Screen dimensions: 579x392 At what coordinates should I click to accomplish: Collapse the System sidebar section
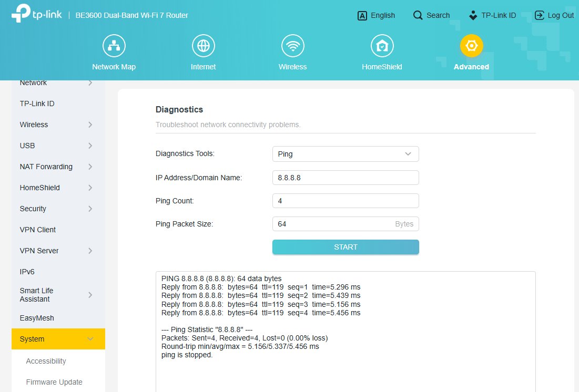(58, 339)
